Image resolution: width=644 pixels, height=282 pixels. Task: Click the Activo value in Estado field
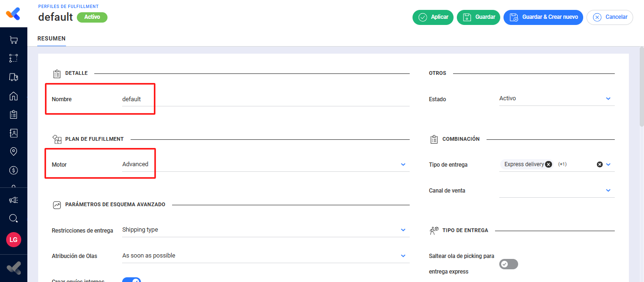point(507,98)
